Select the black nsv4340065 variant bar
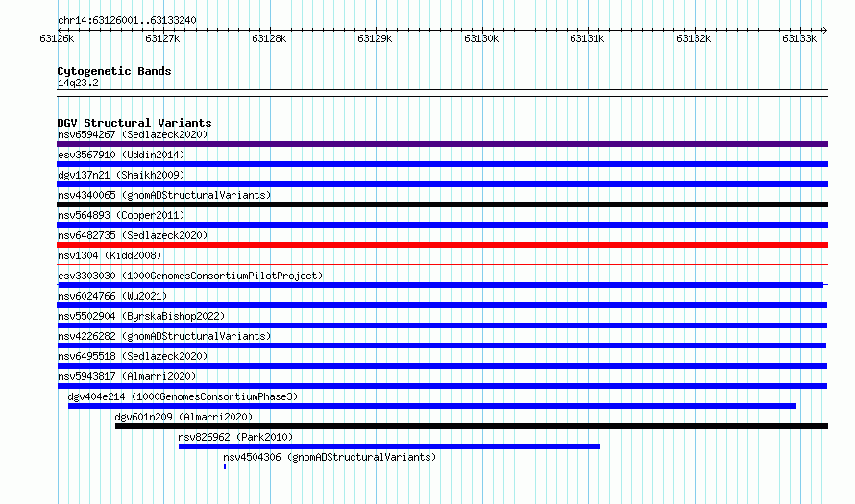 pos(442,204)
